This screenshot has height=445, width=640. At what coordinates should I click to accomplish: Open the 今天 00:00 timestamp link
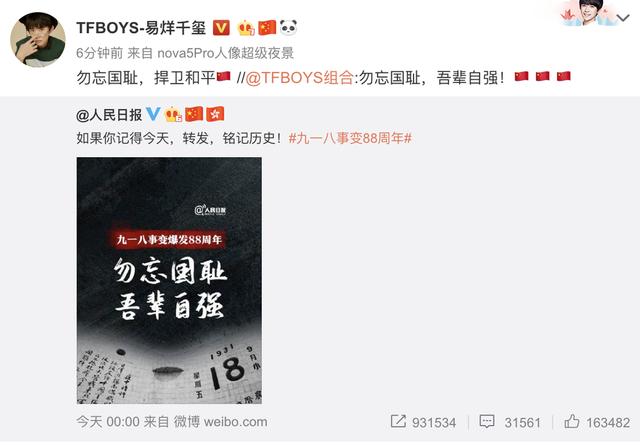tap(108, 422)
